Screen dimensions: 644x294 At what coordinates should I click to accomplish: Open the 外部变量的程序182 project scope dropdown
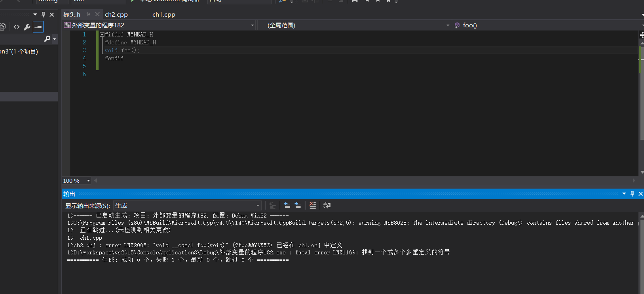pyautogui.click(x=159, y=25)
